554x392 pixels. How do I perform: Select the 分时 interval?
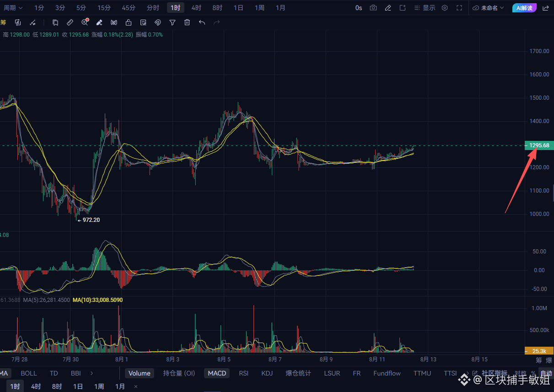tap(153, 8)
